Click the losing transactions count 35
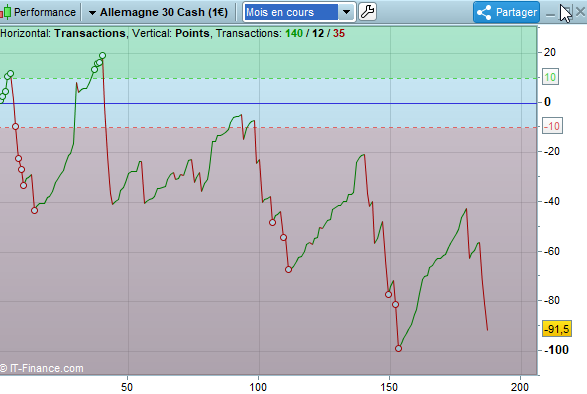Screen dimensions: 587x394 pyautogui.click(x=339, y=33)
